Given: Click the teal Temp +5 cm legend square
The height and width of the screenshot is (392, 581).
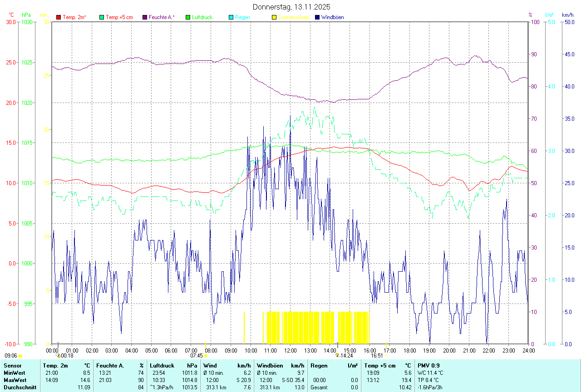Looking at the screenshot, I should (102, 17).
